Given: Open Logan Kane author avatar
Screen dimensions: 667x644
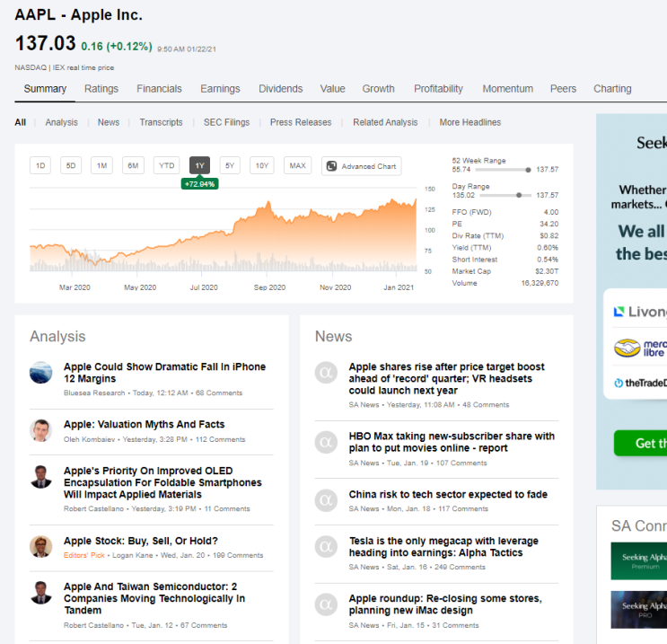Looking at the screenshot, I should 40,546.
